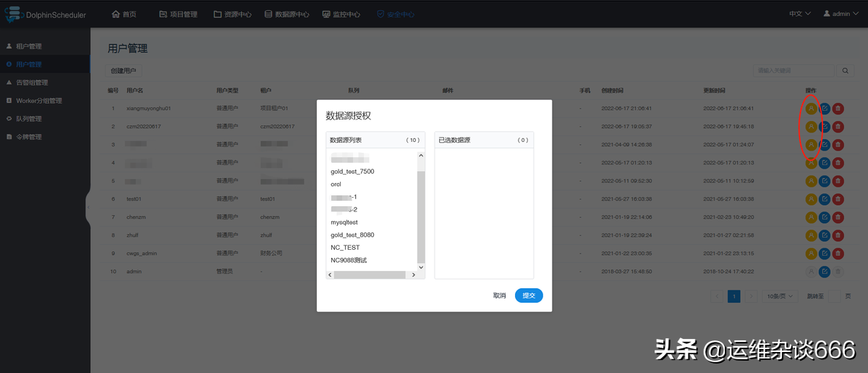This screenshot has height=373, width=868.
Task: Expand the 10条/页 page size selector
Action: coord(780,296)
